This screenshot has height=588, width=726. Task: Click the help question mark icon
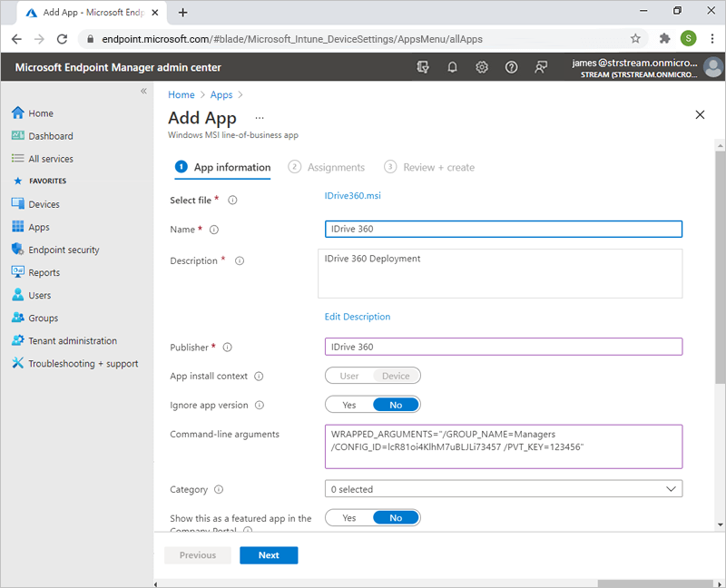(512, 67)
